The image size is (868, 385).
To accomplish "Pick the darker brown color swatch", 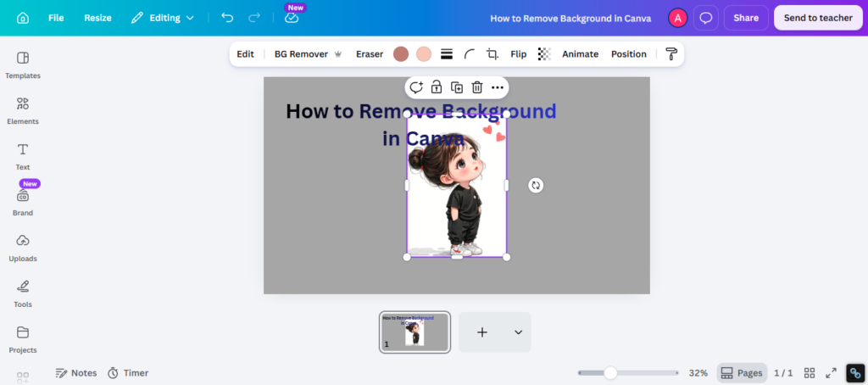I will [401, 54].
